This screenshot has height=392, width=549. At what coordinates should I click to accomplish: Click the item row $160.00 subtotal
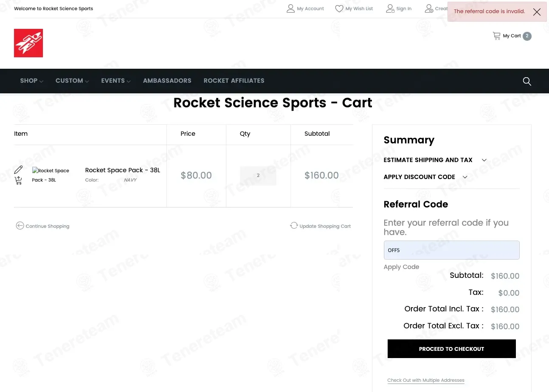[x=322, y=176]
